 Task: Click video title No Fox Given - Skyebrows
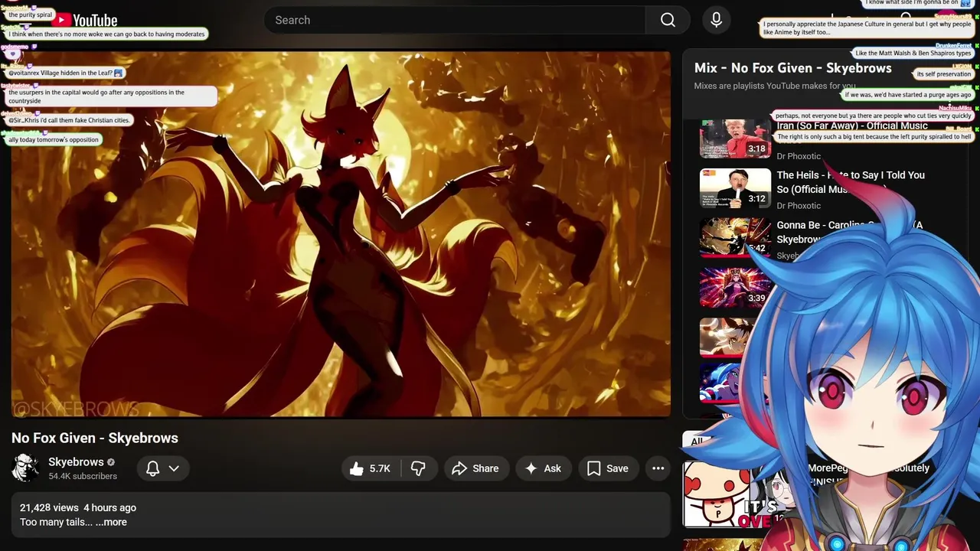pos(95,438)
